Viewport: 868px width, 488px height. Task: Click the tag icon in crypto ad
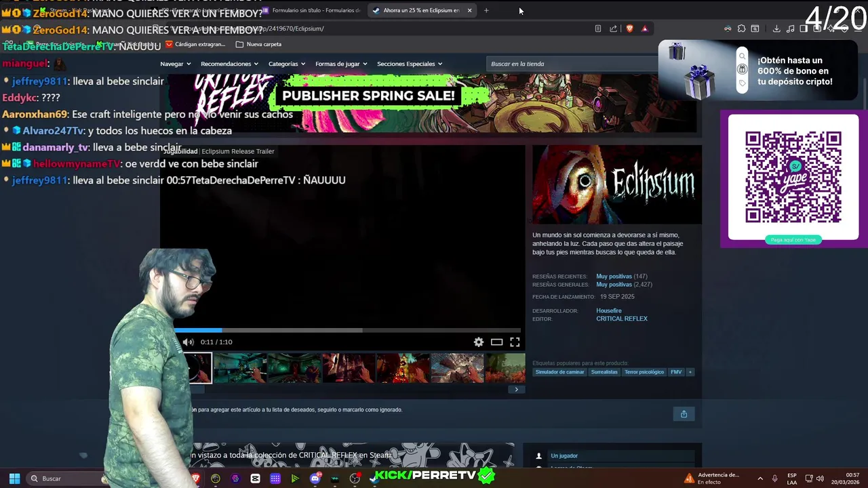point(742,83)
